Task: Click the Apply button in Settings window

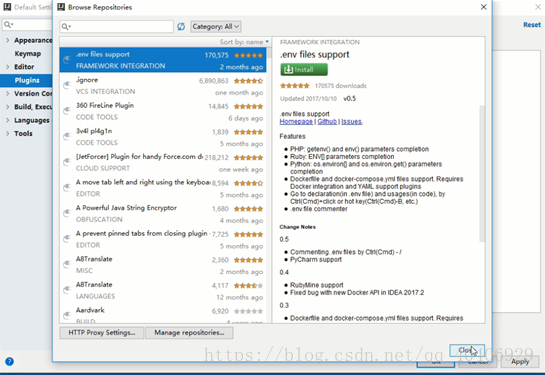Action: [x=520, y=362]
